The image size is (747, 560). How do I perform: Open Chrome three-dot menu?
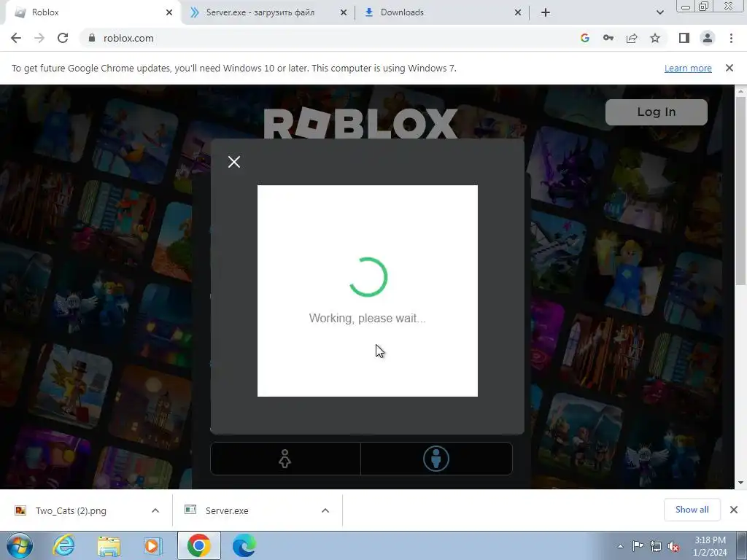(731, 38)
